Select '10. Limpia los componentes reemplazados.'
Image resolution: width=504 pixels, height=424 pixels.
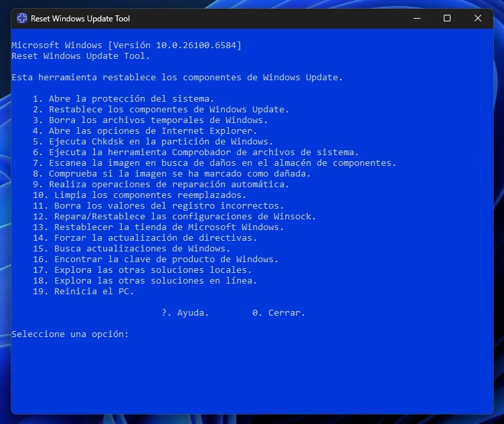pyautogui.click(x=139, y=195)
